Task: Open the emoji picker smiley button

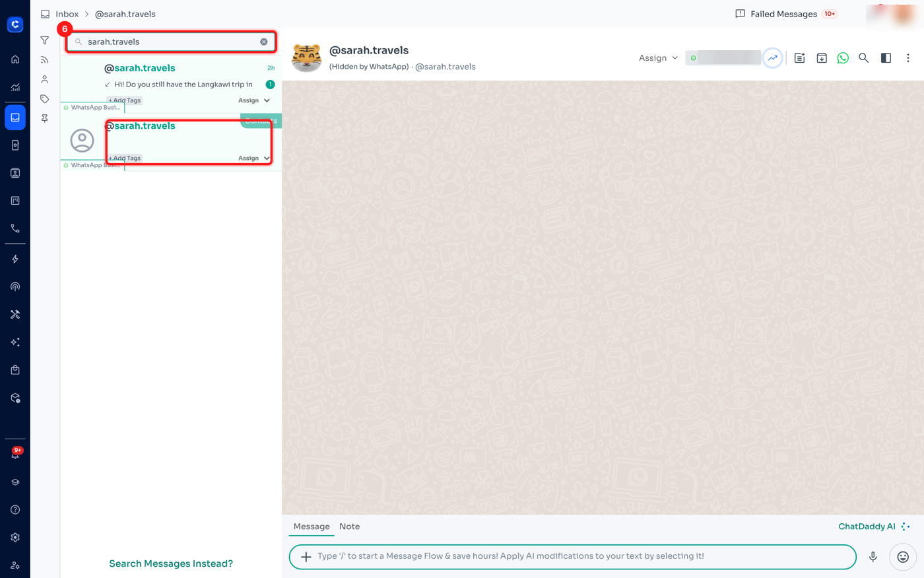Action: coord(903,557)
